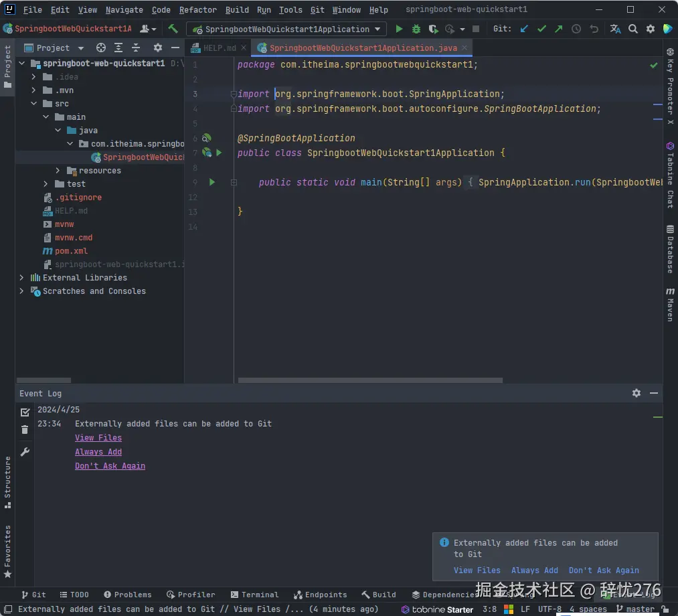
Task: Click Don't Ask Again in the notification popup
Action: (604, 570)
